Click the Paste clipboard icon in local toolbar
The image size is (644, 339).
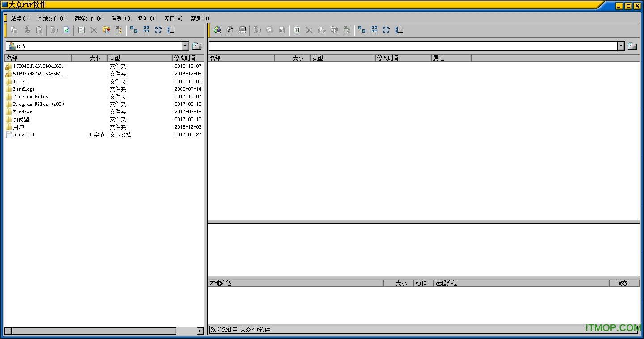tap(39, 30)
